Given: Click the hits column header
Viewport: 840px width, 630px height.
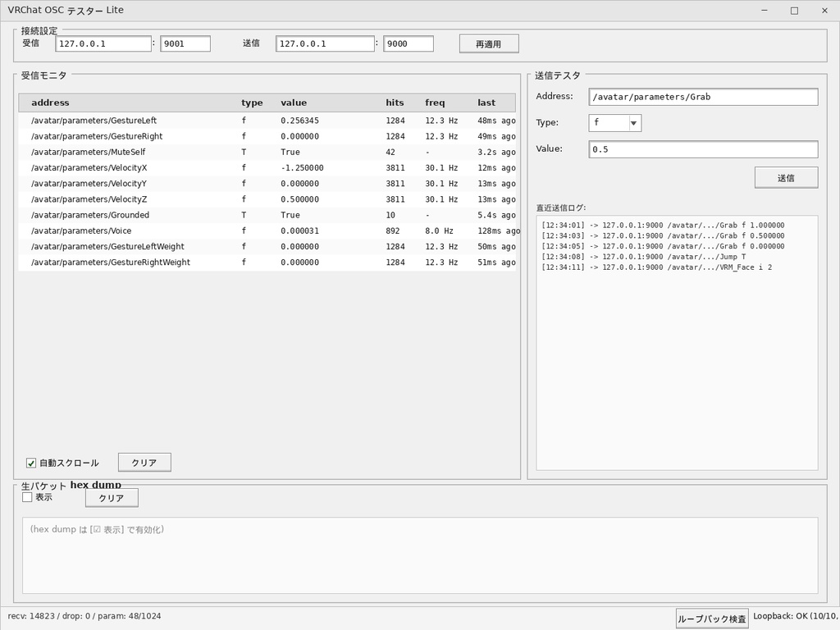Looking at the screenshot, I should [x=395, y=103].
